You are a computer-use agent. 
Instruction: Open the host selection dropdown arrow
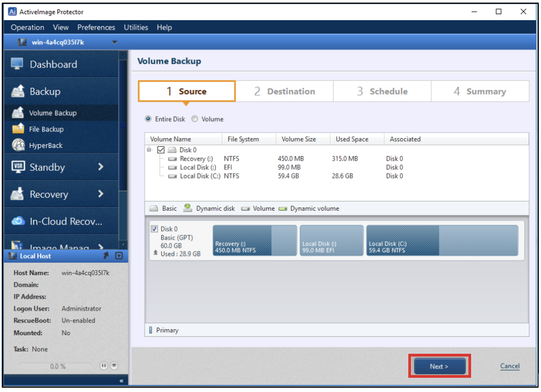coord(114,42)
